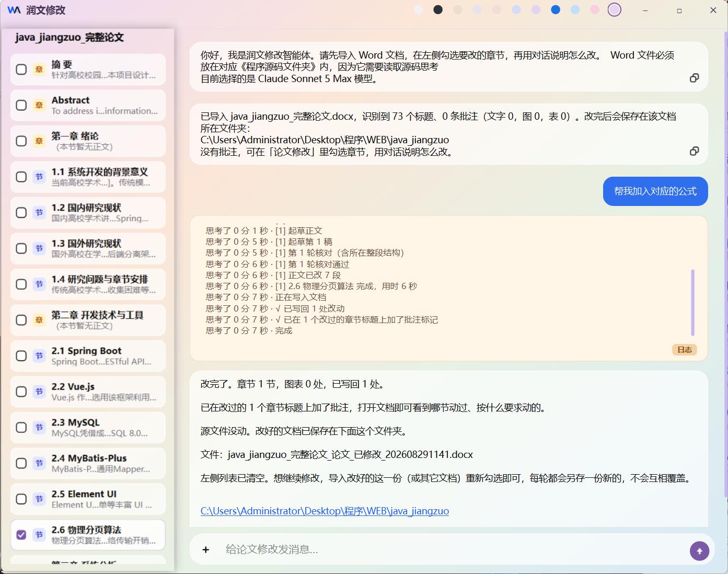Viewport: 728px width, 574px height.
Task: Choose the beige theme color dot
Action: [x=458, y=9]
